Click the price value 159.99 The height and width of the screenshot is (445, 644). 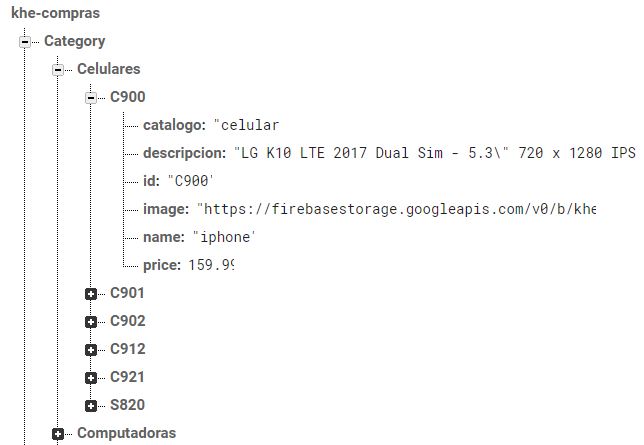coord(211,265)
